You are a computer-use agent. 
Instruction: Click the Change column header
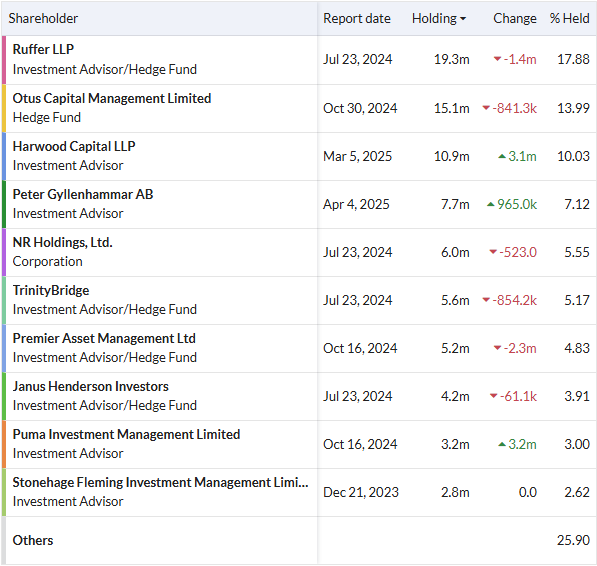pyautogui.click(x=515, y=19)
